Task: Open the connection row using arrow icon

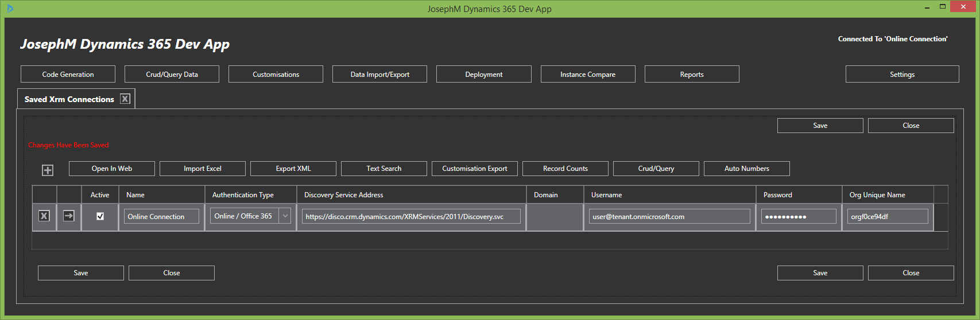Action: point(69,216)
